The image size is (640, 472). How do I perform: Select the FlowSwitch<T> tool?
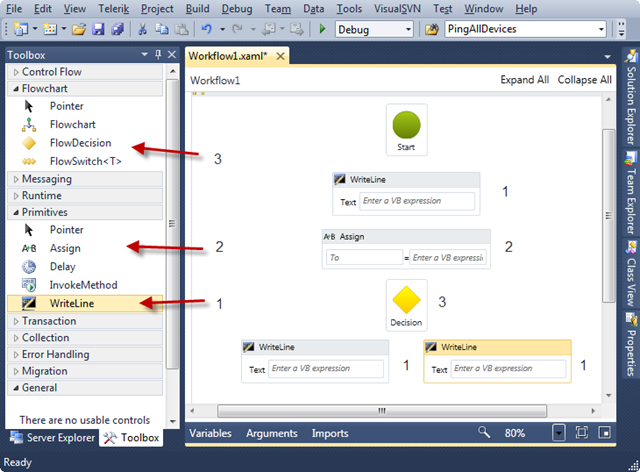pos(85,161)
